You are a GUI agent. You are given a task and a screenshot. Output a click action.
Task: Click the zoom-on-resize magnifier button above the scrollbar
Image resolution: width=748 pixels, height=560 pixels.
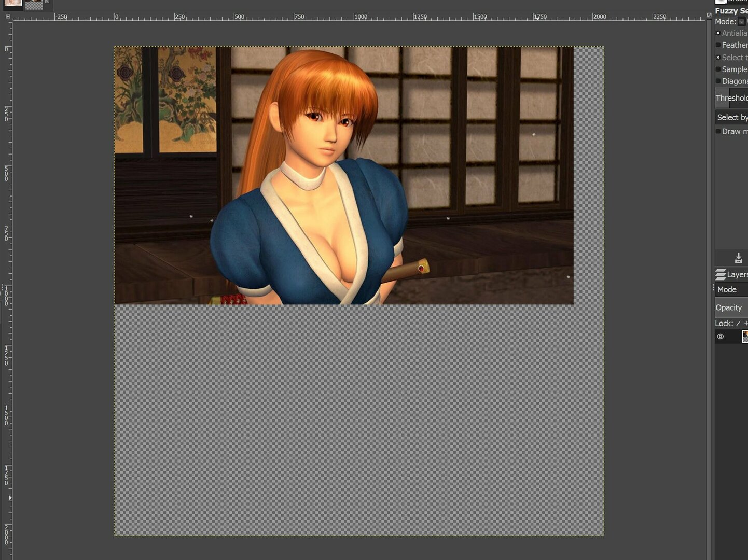709,16
